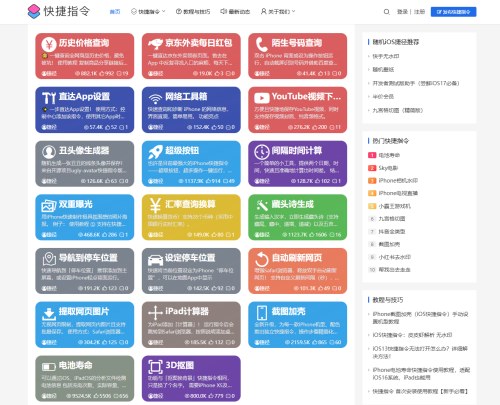Open 九宫格切图（精简版） sidebar link
Viewport: 500px width, 405px height.
pyautogui.click(x=398, y=110)
